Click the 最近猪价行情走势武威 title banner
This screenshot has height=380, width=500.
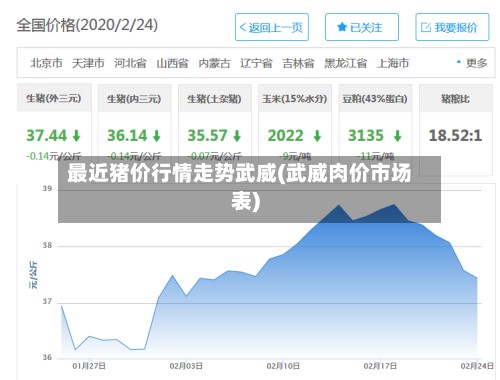pyautogui.click(x=249, y=189)
